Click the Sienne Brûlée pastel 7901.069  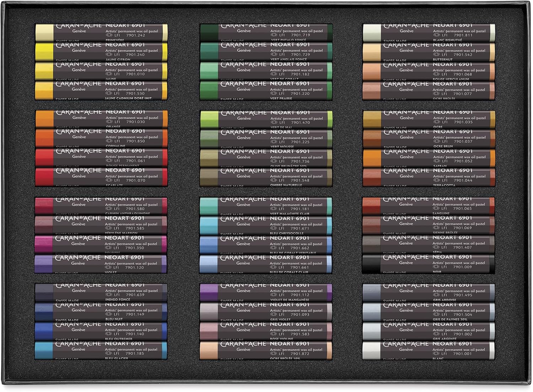click(x=429, y=225)
